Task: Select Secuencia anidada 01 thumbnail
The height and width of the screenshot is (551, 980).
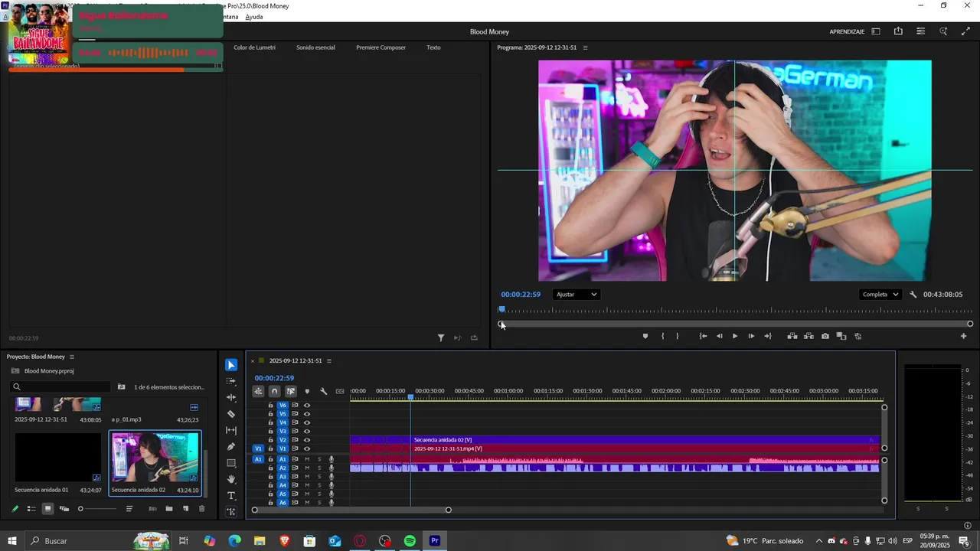Action: point(58,458)
